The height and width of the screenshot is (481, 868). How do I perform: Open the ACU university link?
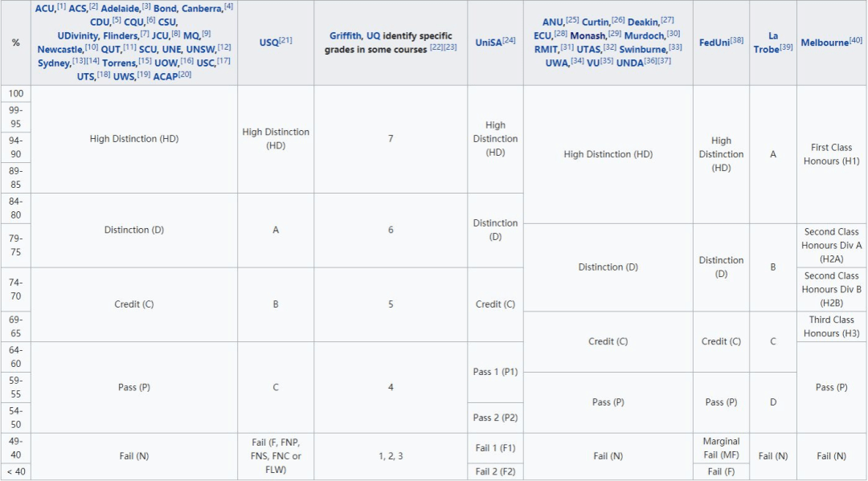click(x=45, y=9)
